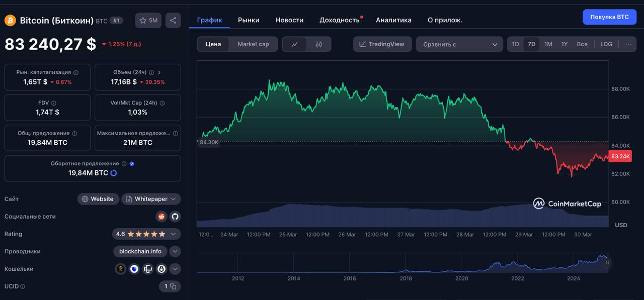This screenshot has height=300, width=644.
Task: Open the blue shield wallet icon
Action: coord(134,269)
